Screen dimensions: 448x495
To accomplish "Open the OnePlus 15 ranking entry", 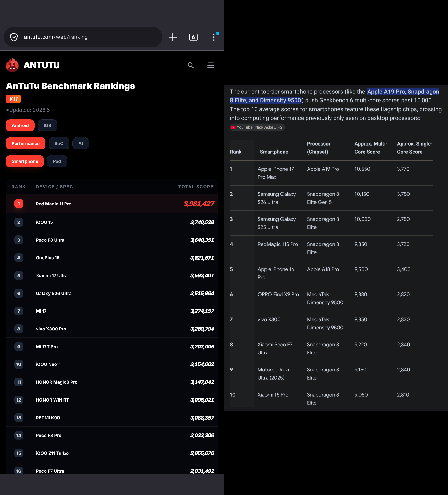I will [x=112, y=258].
